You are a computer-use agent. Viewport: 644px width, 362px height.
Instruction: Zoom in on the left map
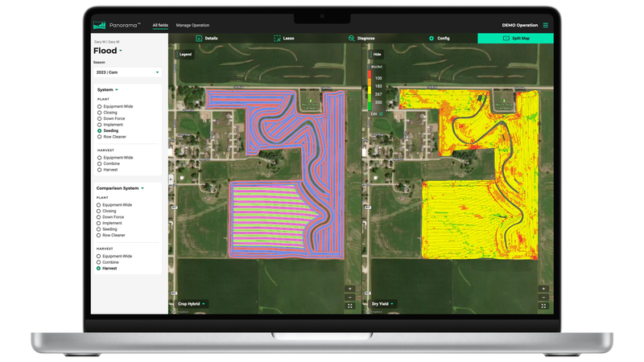pos(350,289)
